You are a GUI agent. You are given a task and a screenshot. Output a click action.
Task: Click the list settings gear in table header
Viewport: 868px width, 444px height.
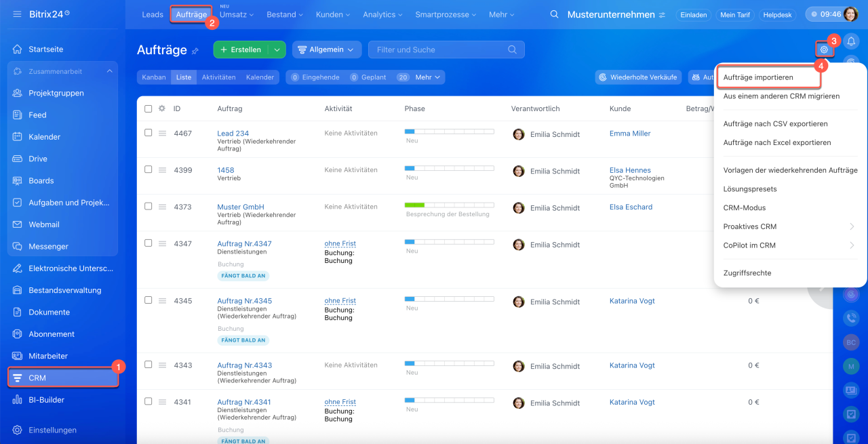pos(162,108)
